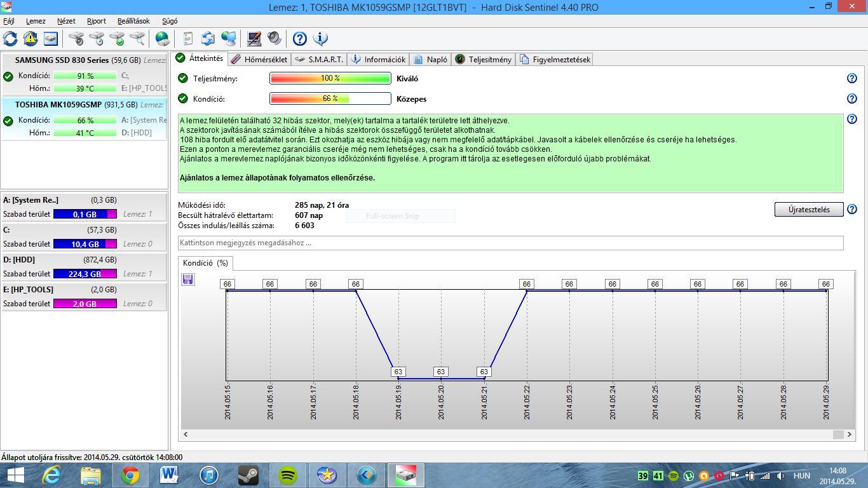Click the save floppy icon on the chart
The width and height of the screenshot is (868, 488).
click(187, 279)
